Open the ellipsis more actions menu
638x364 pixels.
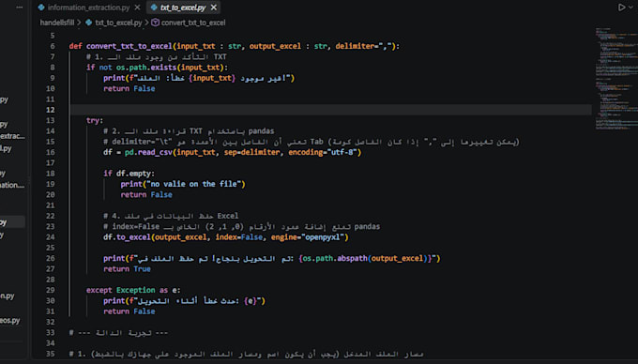pyautogui.click(x=19, y=8)
